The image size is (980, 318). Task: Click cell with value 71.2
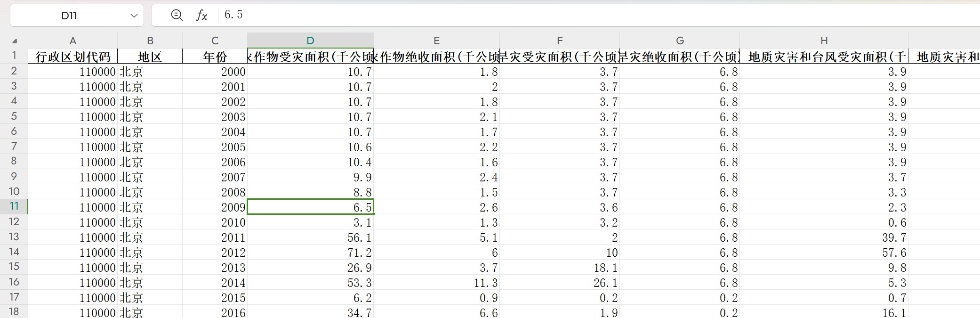coord(310,253)
